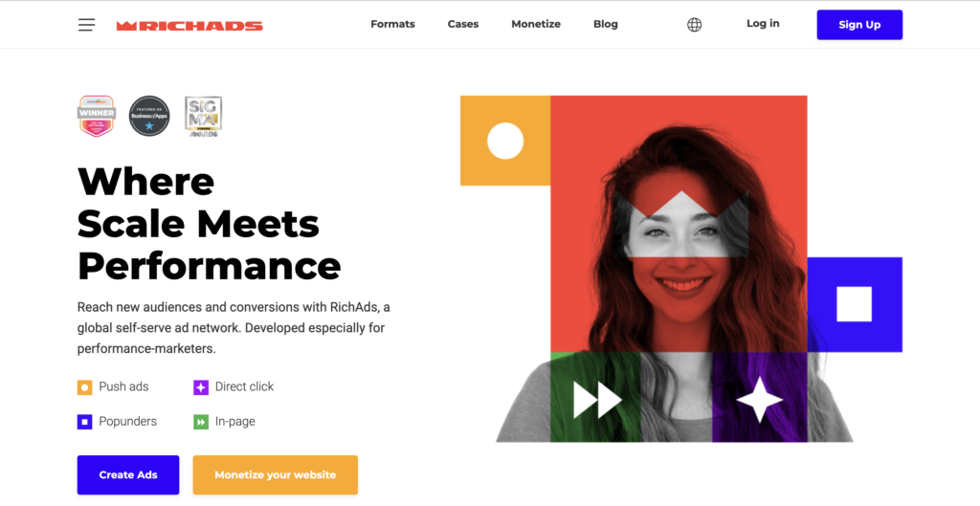Screen dimensions: 980x506
Task: Click the orange Push ads icon
Action: (84, 387)
